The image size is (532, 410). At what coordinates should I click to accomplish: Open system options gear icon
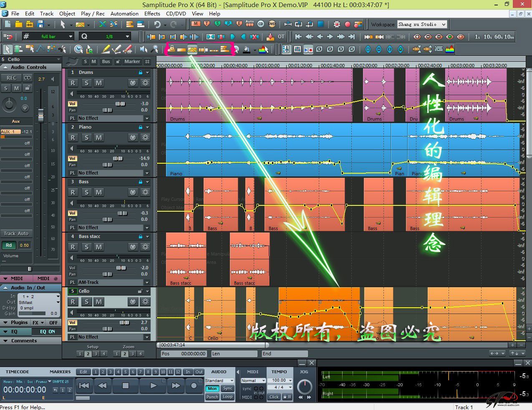[x=336, y=24]
